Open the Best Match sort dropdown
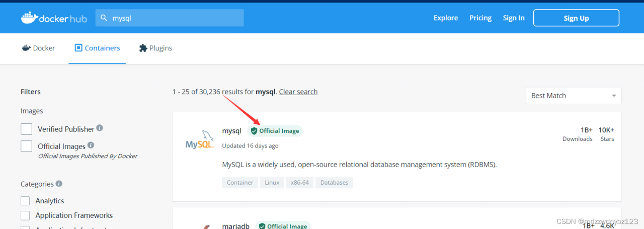 [x=574, y=96]
